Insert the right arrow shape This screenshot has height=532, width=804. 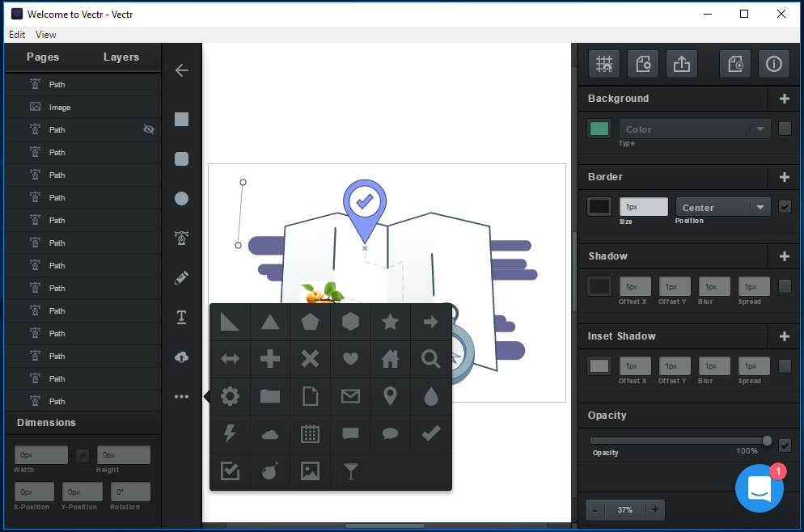pos(430,322)
